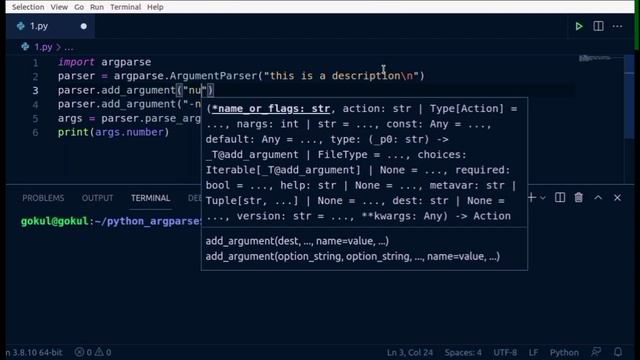The height and width of the screenshot is (360, 640).
Task: Click 'add_argument(option_string, option_string...' doc line
Action: click(x=353, y=256)
